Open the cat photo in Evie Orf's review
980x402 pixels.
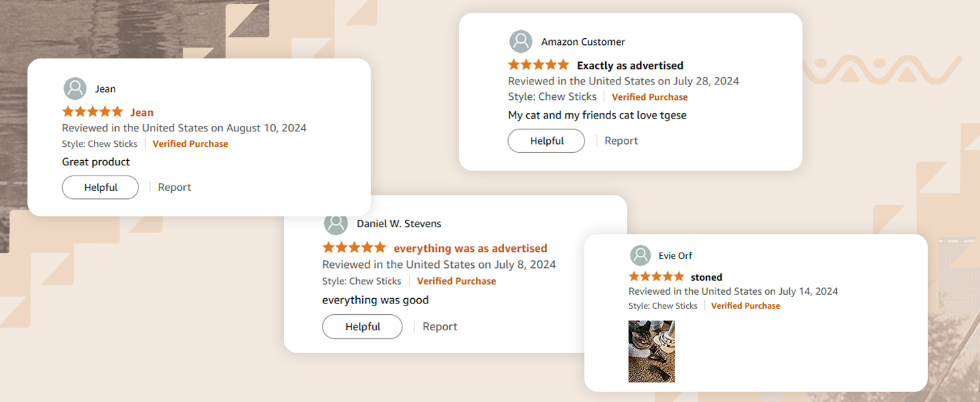coord(651,351)
